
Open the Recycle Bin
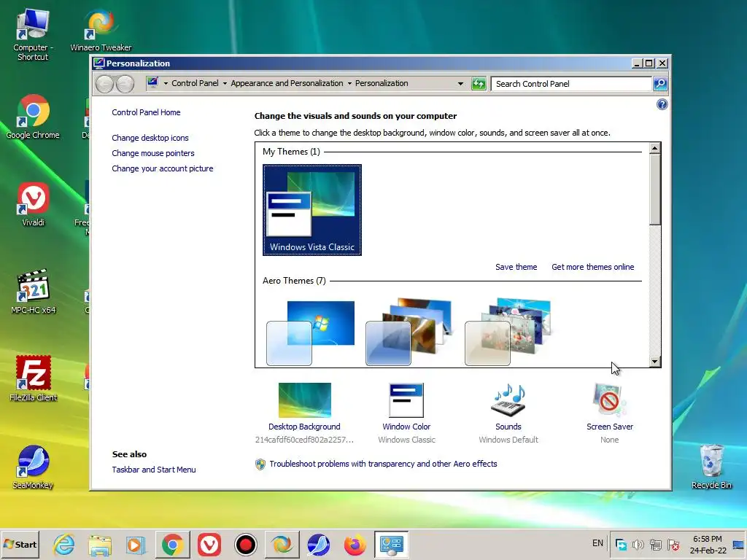click(x=711, y=467)
